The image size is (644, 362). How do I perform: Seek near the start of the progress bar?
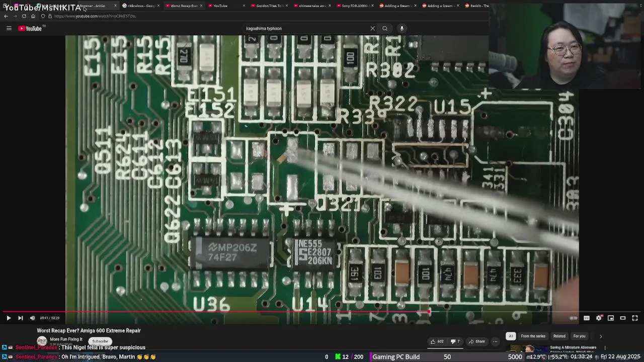tap(6, 312)
